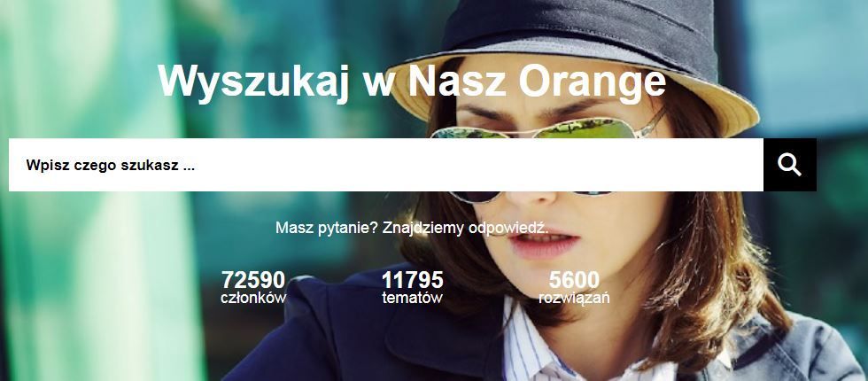
Task: Select the 'Masz pytanie? Znajdziemy odpowiedź.' tagline
Action: [412, 228]
